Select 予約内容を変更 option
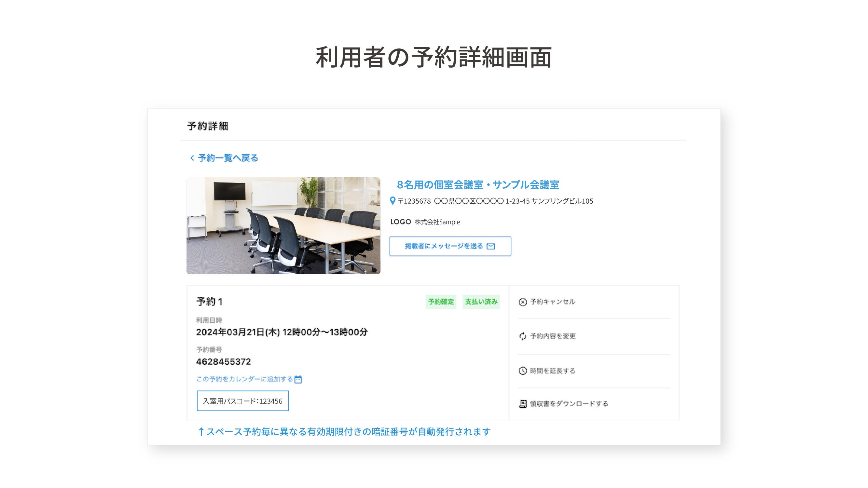This screenshot has height=488, width=868. pos(553,336)
